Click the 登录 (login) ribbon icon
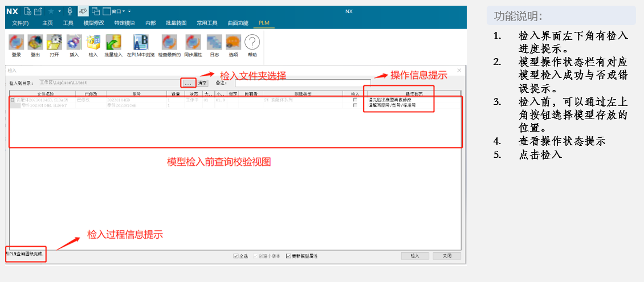 click(x=17, y=43)
